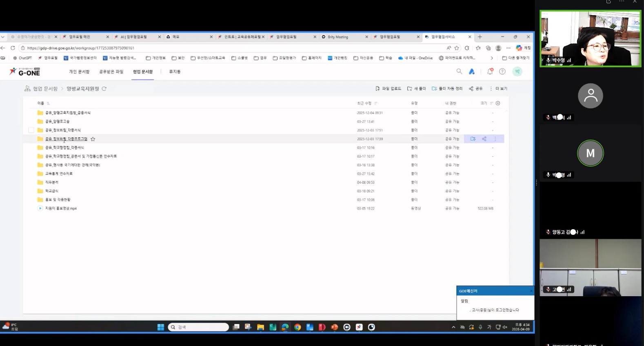Click the address bar URL
Viewport: 644px width, 346px height.
coord(80,48)
